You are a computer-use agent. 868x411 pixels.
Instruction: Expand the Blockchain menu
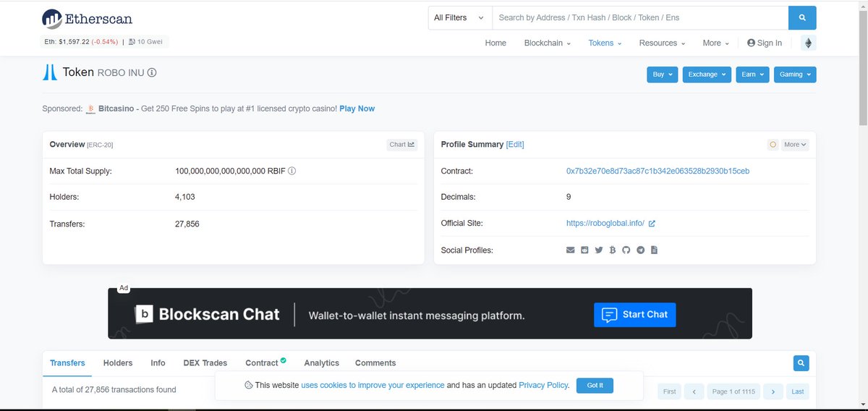pyautogui.click(x=548, y=43)
